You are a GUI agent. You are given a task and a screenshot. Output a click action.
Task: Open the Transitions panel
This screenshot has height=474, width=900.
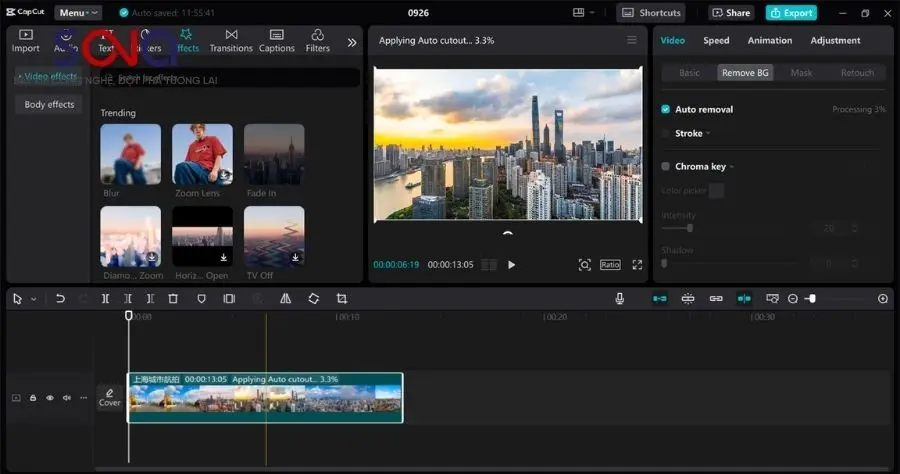pos(231,41)
